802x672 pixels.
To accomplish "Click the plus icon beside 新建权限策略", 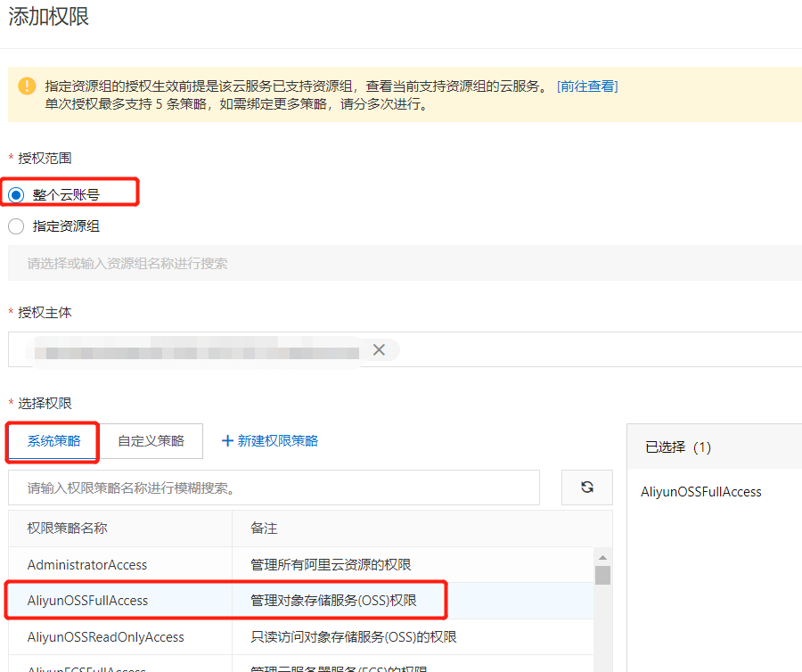I will coord(227,441).
